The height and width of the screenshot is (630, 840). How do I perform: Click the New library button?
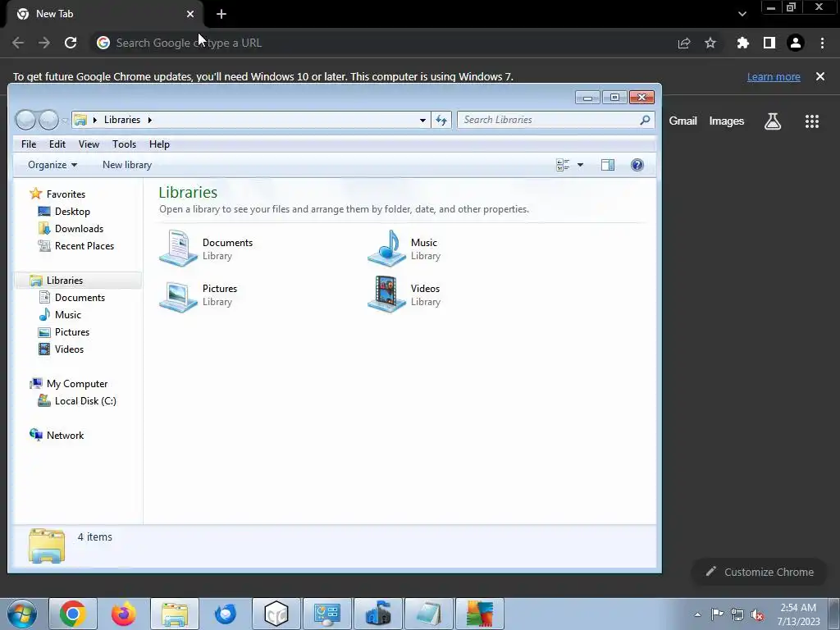(127, 165)
